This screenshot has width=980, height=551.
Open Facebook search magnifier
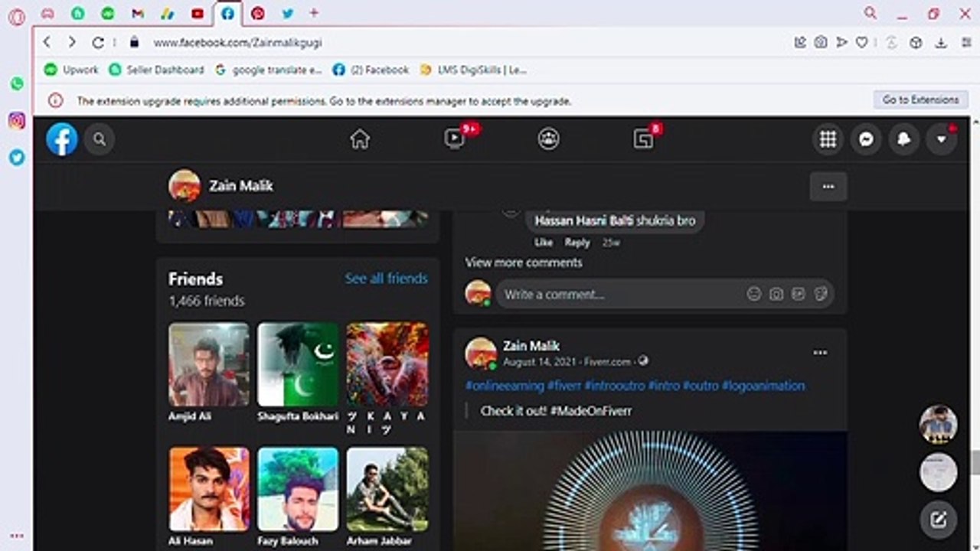click(100, 139)
